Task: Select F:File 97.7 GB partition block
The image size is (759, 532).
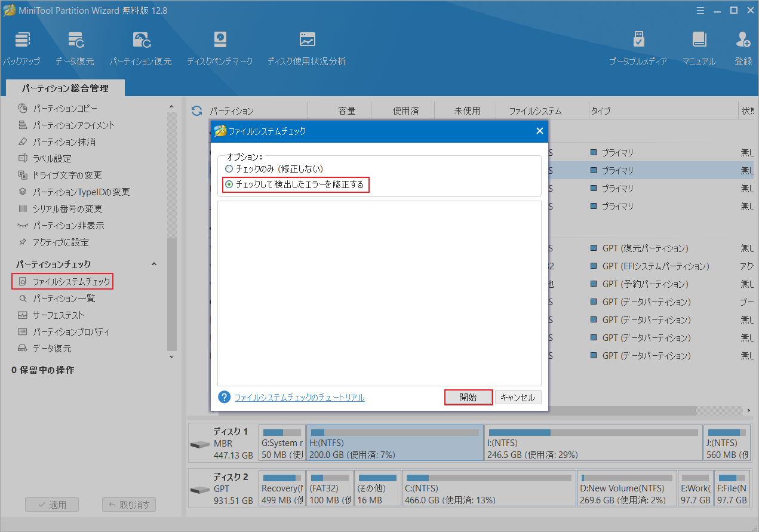Action: click(732, 488)
